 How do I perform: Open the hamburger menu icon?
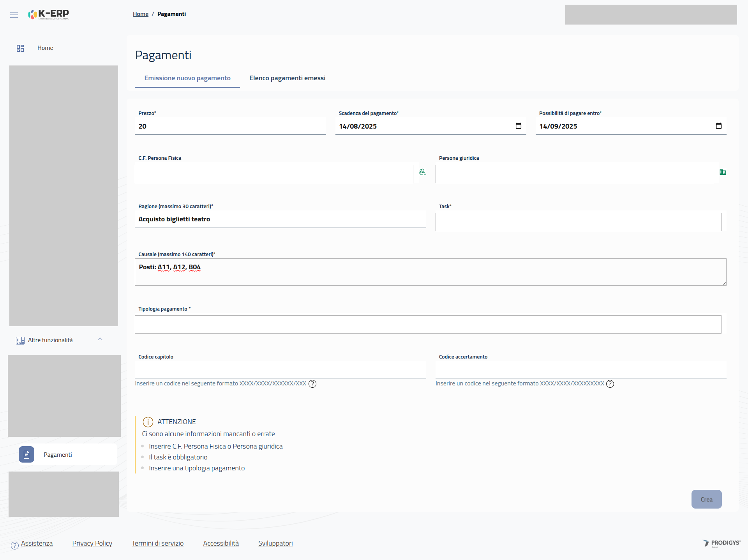click(x=14, y=15)
